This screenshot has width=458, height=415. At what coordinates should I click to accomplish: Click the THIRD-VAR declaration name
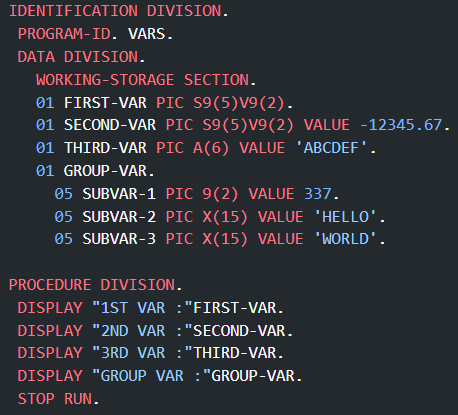pos(105,148)
